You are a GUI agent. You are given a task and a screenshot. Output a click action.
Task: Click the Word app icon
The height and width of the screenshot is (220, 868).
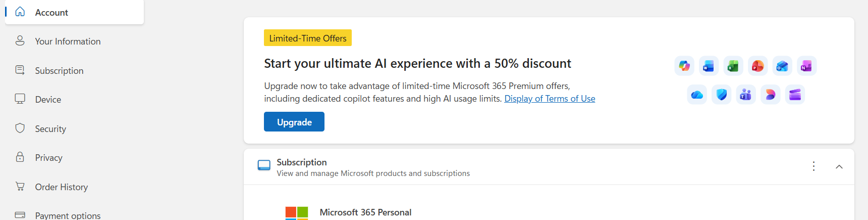tap(709, 66)
